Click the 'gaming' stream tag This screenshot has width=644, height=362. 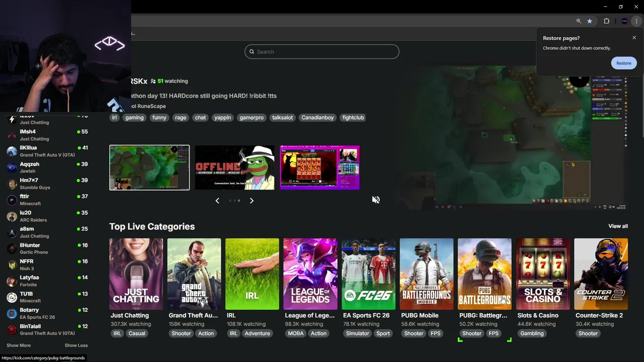pos(134,118)
